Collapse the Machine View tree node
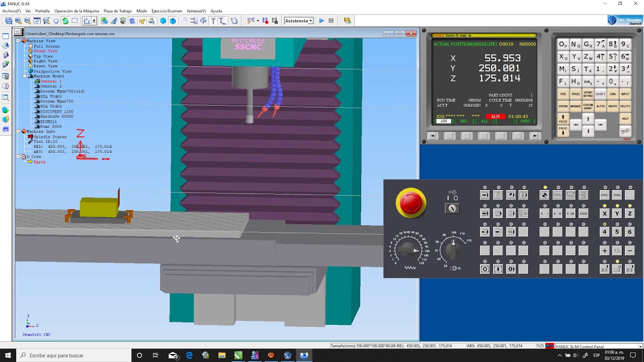 pos(18,41)
